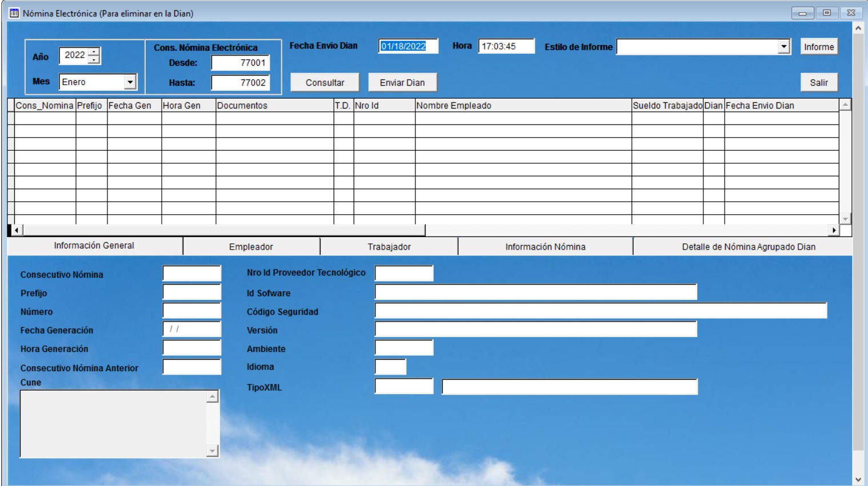Click the grid's horizontal scrollbar thumb

(x=224, y=230)
